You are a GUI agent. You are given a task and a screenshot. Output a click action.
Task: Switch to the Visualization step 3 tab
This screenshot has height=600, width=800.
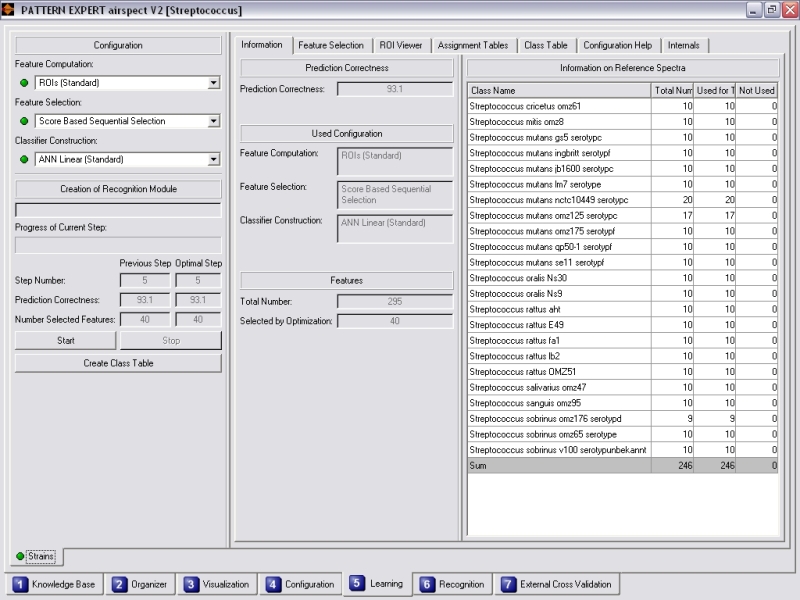[x=218, y=584]
